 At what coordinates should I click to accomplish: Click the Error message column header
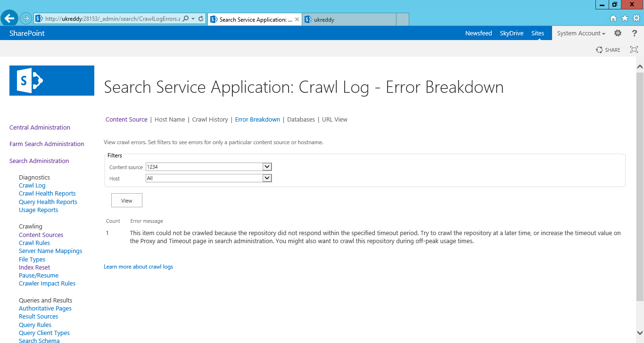147,221
